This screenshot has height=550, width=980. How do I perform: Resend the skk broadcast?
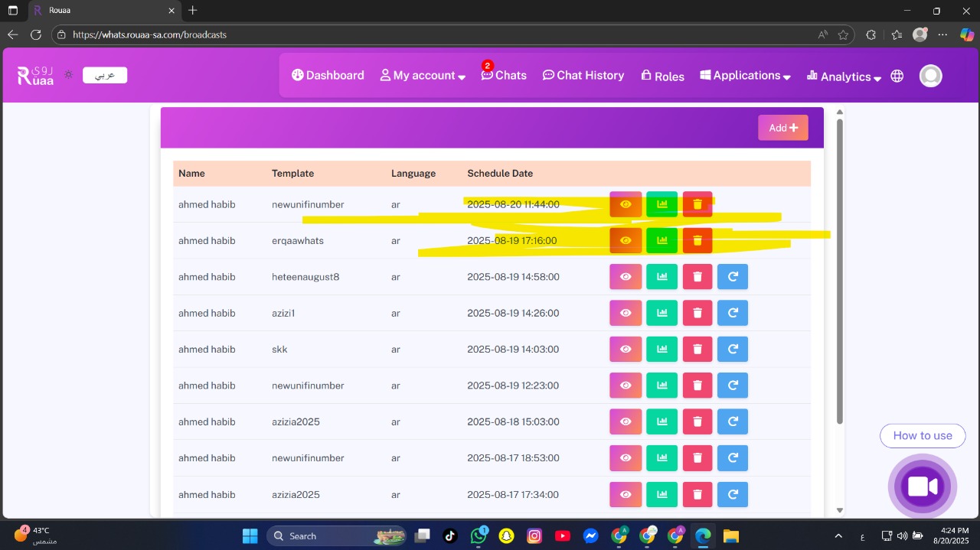[733, 349]
